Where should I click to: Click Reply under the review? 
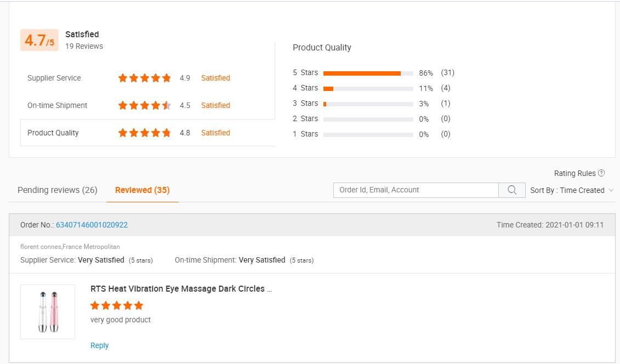coord(100,345)
